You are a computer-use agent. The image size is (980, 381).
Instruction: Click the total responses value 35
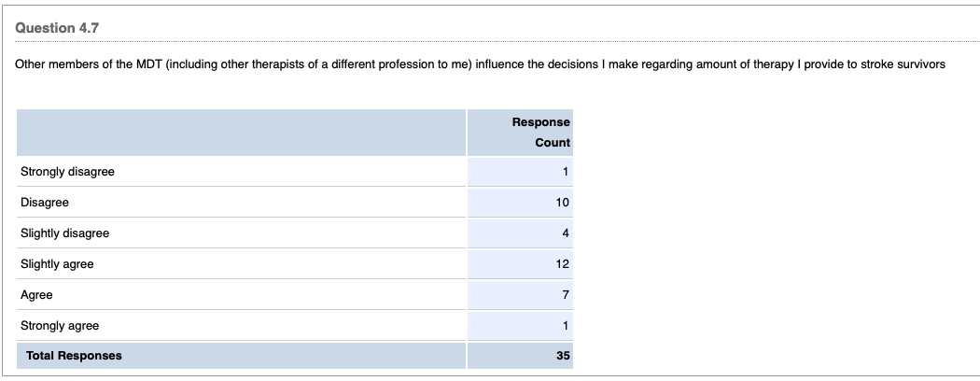[562, 356]
